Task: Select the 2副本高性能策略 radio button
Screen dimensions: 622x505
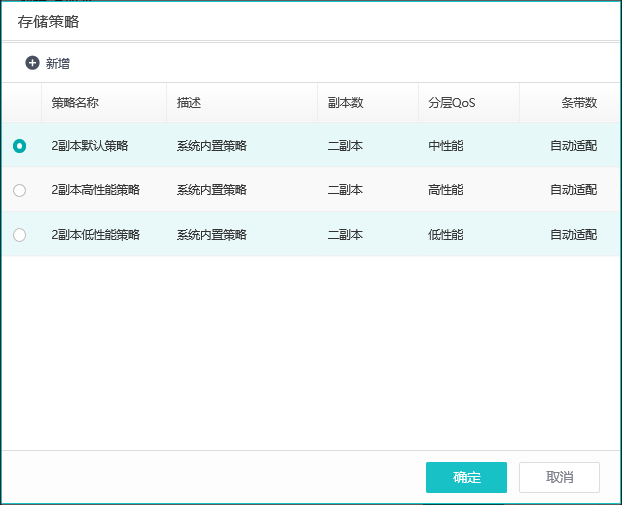Action: coord(20,190)
